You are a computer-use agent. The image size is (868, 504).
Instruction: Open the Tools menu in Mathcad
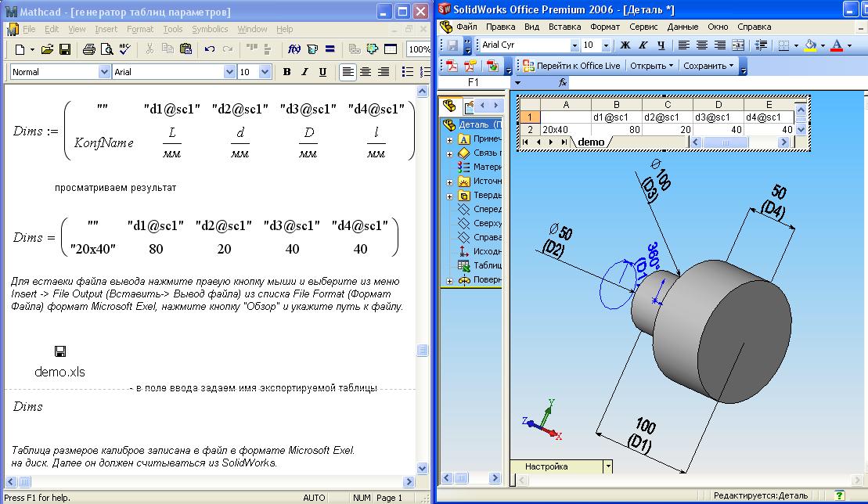tap(173, 29)
